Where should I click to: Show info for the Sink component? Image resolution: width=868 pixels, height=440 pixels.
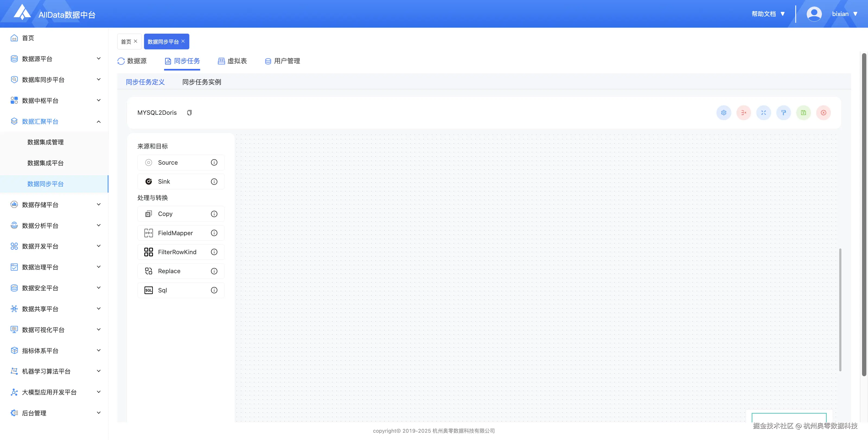click(x=214, y=181)
